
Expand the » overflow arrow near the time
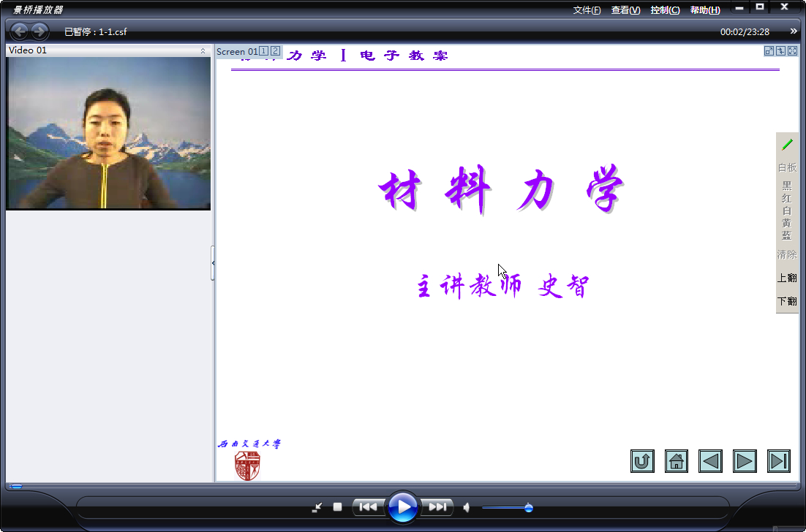coord(794,31)
